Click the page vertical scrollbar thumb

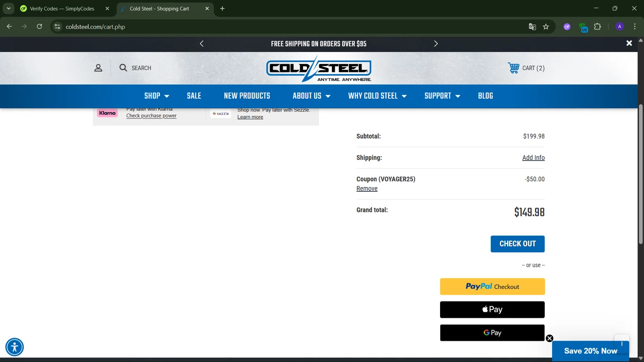[x=641, y=174]
